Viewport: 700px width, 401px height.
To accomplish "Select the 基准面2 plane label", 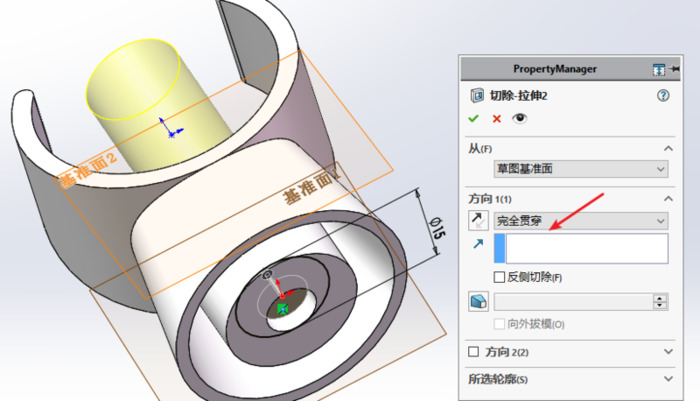I will point(88,171).
